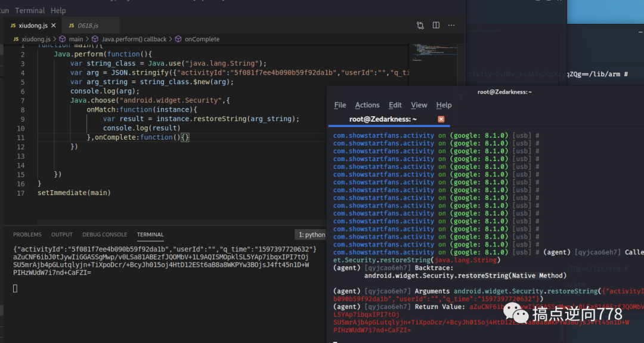Click the JS file icon in 0618.js tab
Screen dimensions: 644x343
72,26
